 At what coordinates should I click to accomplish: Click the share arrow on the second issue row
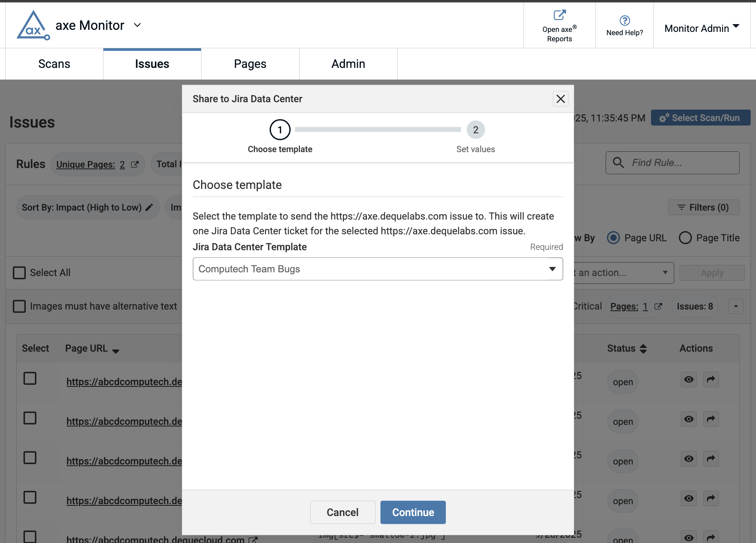[x=711, y=419]
